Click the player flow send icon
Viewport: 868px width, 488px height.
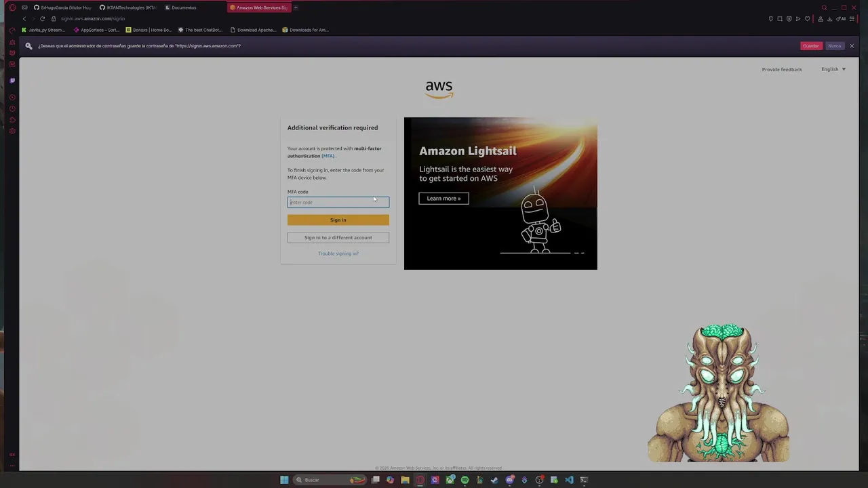point(798,18)
